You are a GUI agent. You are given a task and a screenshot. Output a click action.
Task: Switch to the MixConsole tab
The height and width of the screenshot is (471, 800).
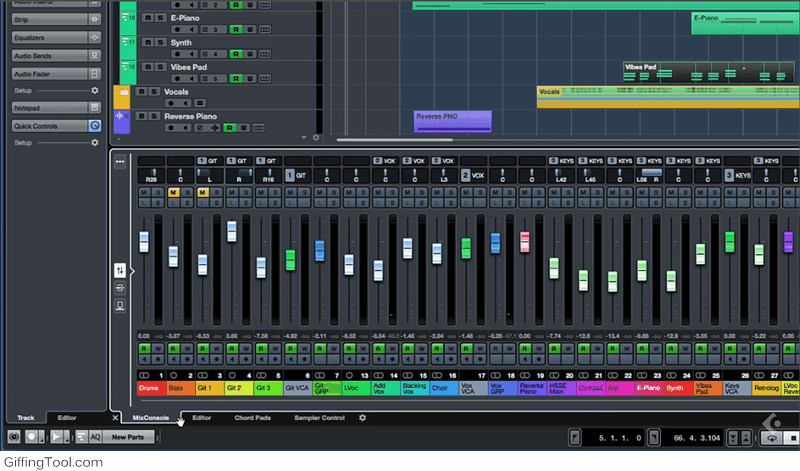[151, 417]
